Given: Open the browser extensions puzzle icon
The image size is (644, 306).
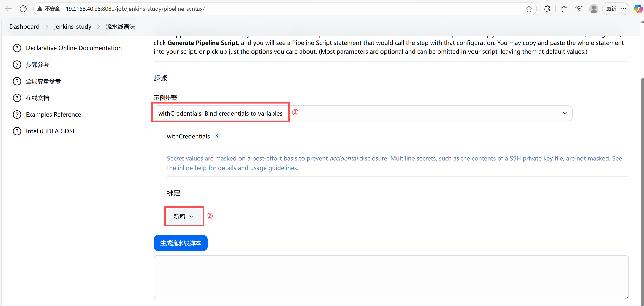Looking at the screenshot, I should 547,9.
